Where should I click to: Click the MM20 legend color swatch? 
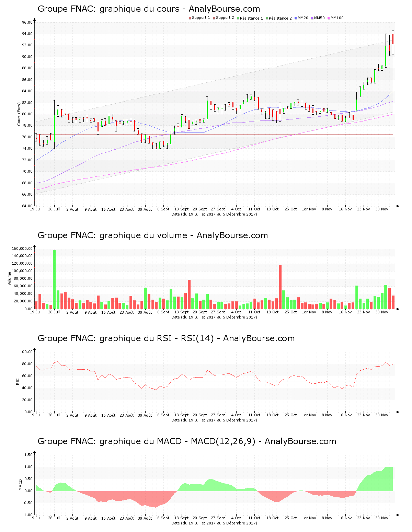point(296,18)
